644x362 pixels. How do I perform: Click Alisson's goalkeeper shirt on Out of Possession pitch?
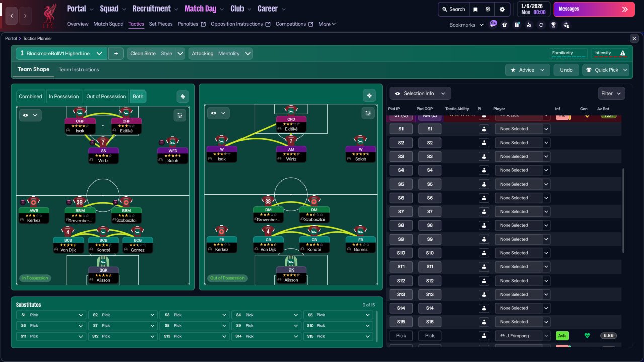tap(291, 261)
